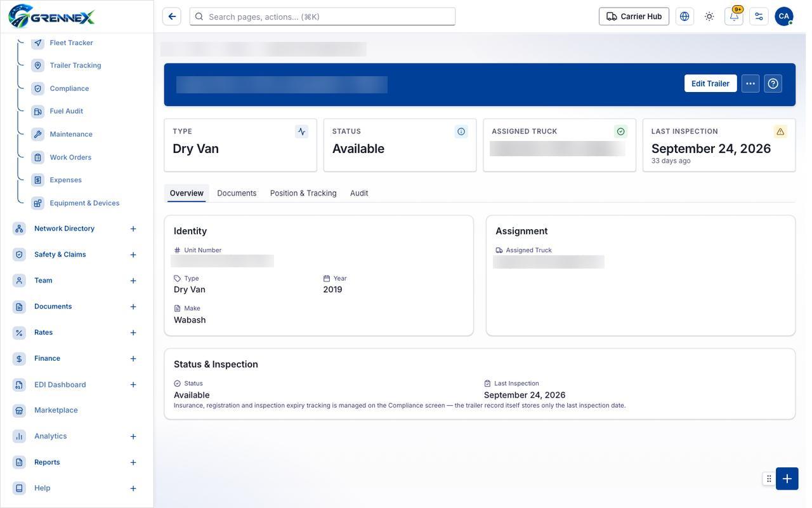Click the Assigned Truck card check icon
This screenshot has height=508, width=812.
[x=620, y=131]
